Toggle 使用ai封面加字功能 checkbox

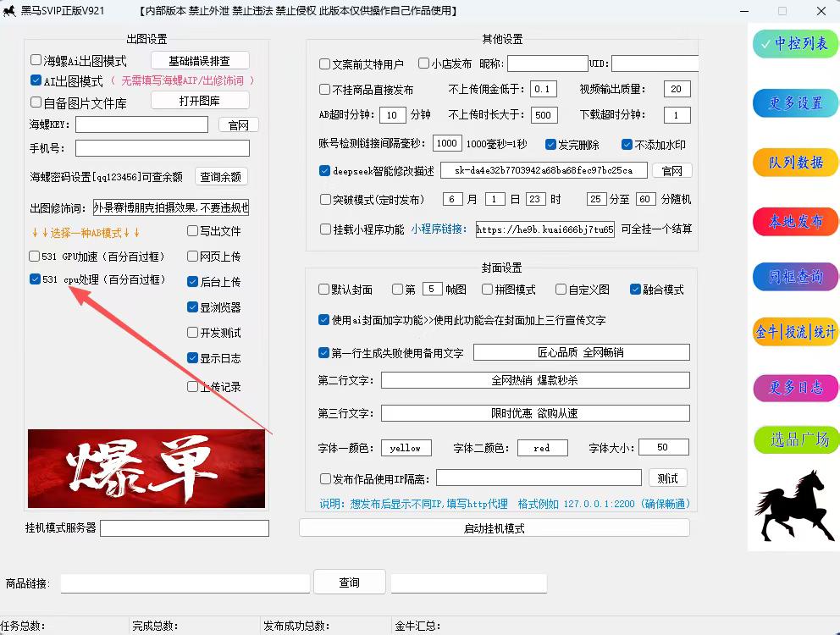point(323,320)
